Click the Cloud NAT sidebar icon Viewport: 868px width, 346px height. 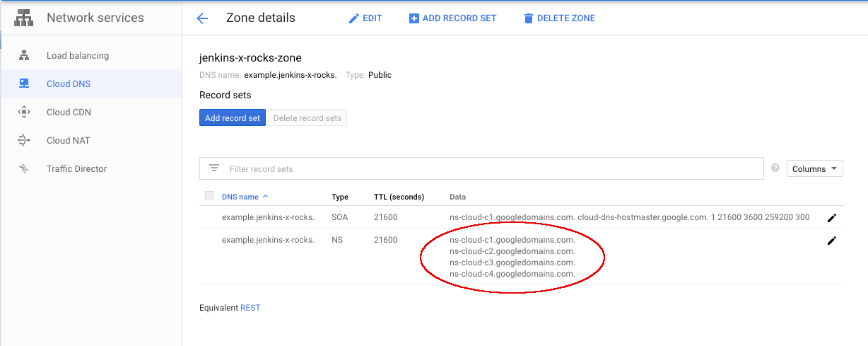click(x=24, y=140)
